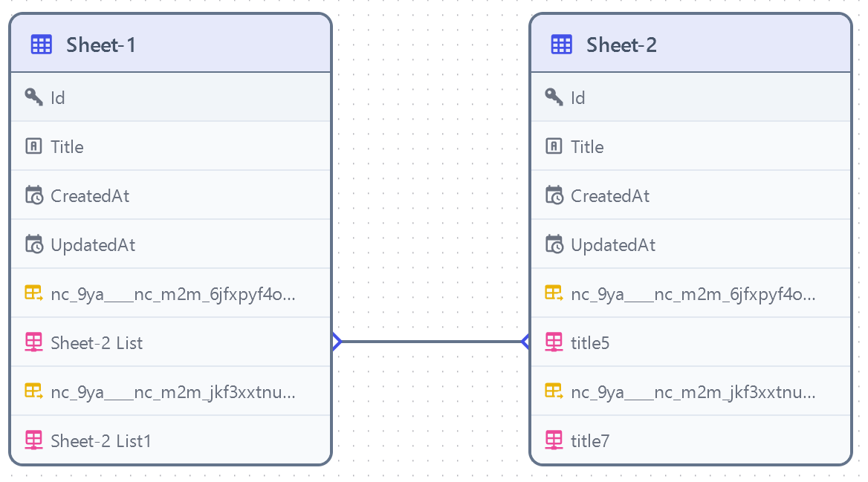Select the title5 field label in Sheet-2
The height and width of the screenshot is (482, 868).
click(590, 343)
